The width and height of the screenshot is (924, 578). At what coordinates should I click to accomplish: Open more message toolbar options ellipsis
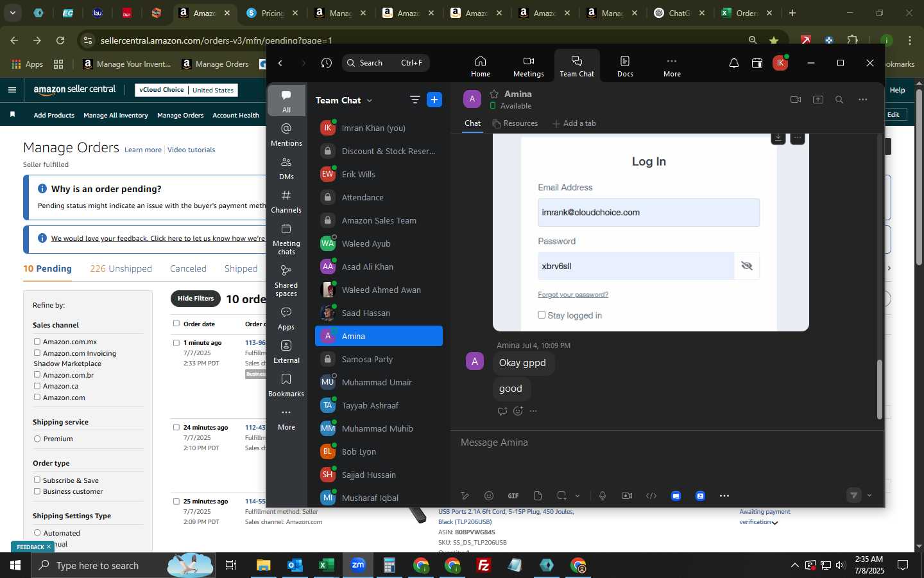pyautogui.click(x=724, y=496)
